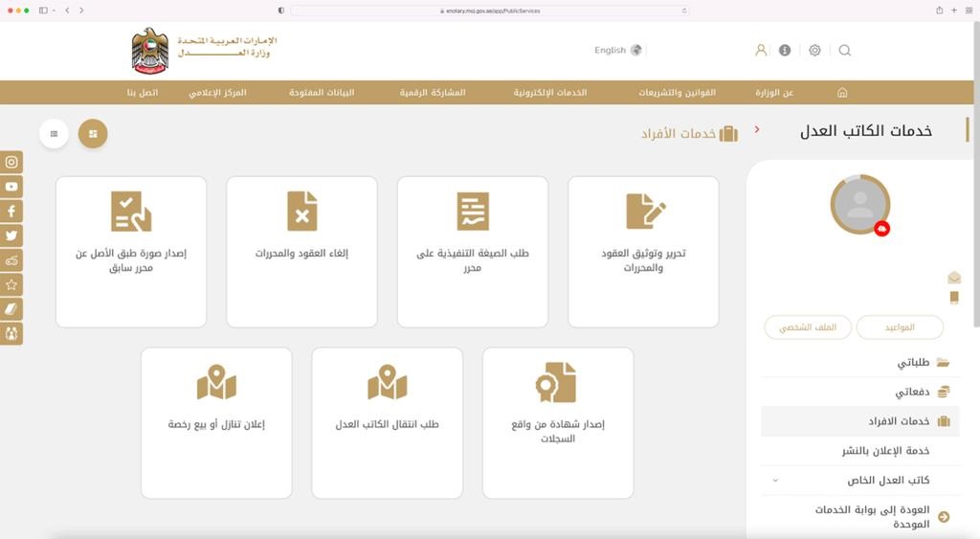Switch the site language to English
This screenshot has height=539, width=980.
click(x=617, y=51)
